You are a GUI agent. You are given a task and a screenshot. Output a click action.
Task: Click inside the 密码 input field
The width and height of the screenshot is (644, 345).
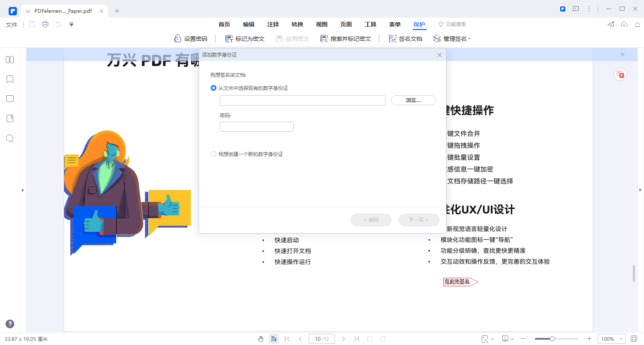(x=257, y=126)
